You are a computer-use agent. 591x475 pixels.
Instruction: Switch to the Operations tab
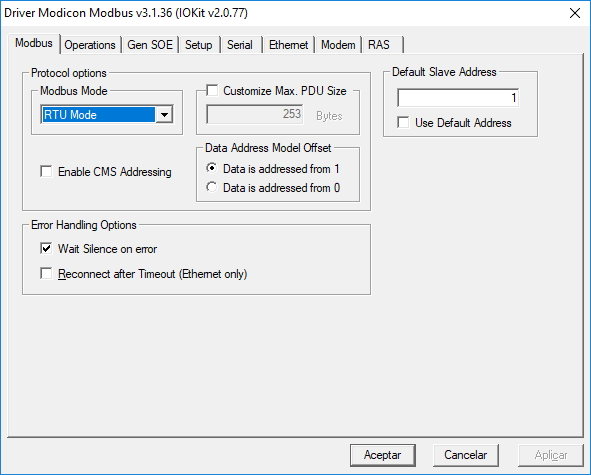[90, 45]
